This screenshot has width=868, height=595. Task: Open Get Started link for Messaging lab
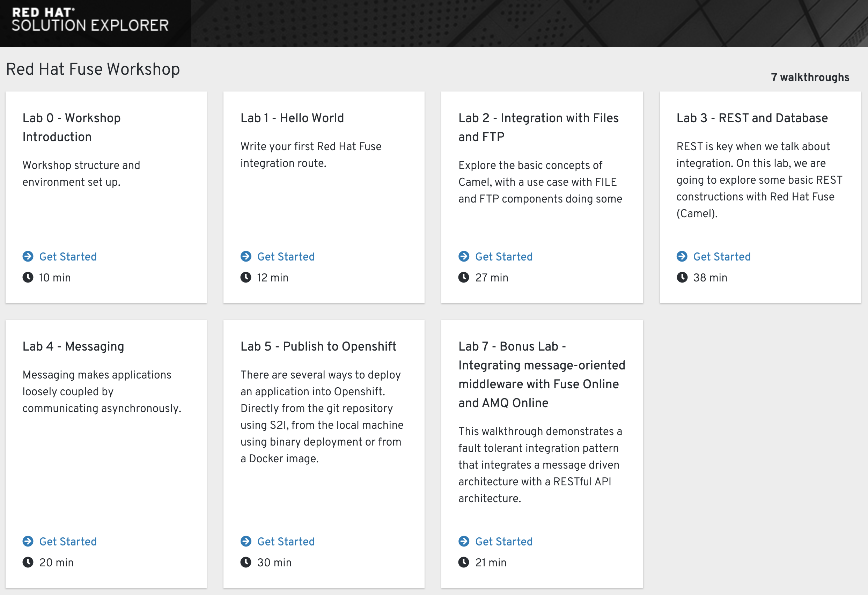pos(68,542)
